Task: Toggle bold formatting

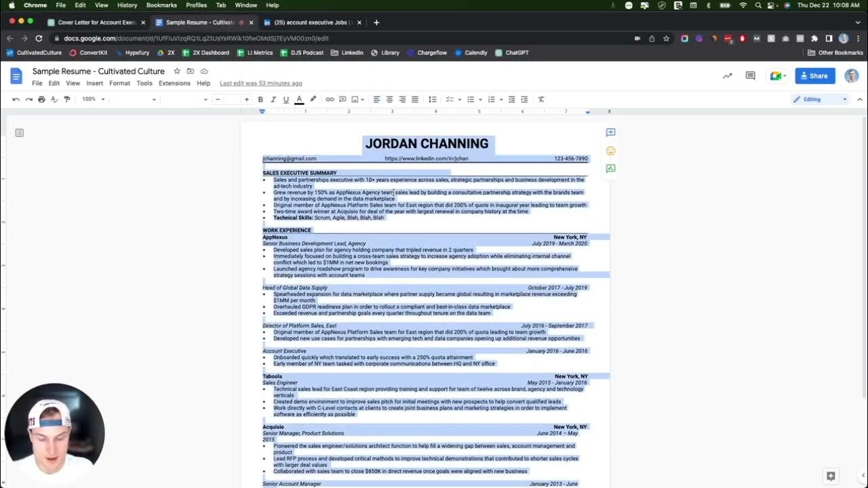Action: coord(260,100)
